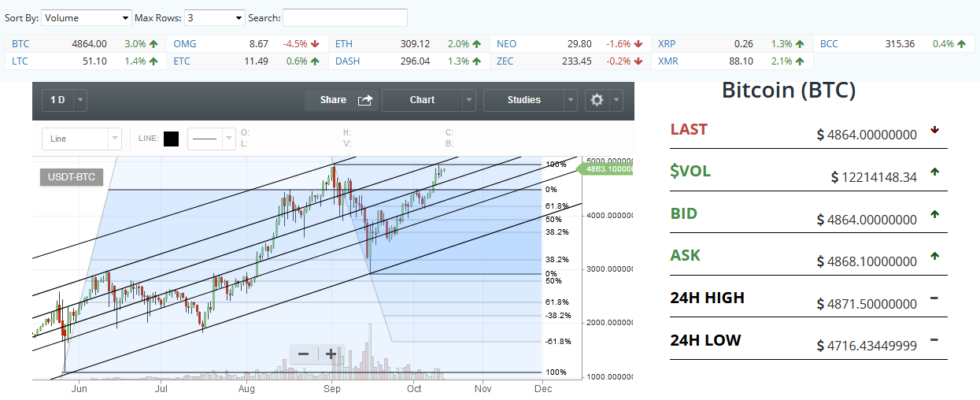The image size is (980, 400).
Task: Click the black LINE color swatch
Action: point(171,139)
